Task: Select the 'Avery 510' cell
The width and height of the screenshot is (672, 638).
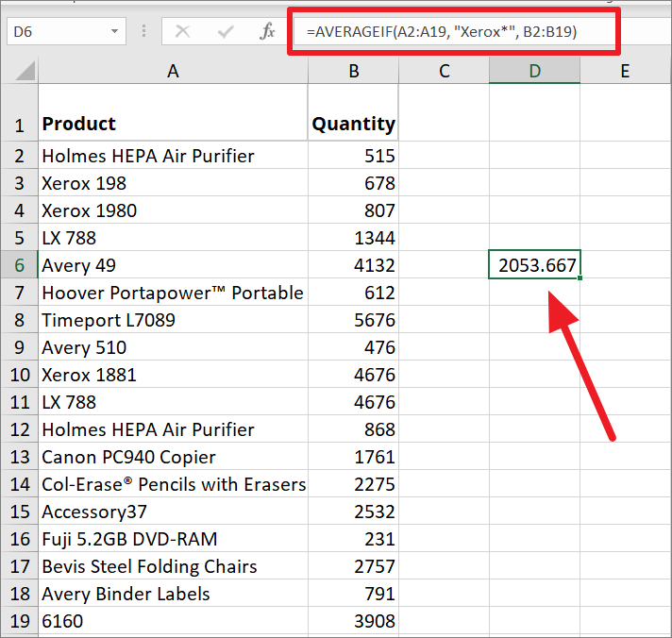Action: click(173, 347)
